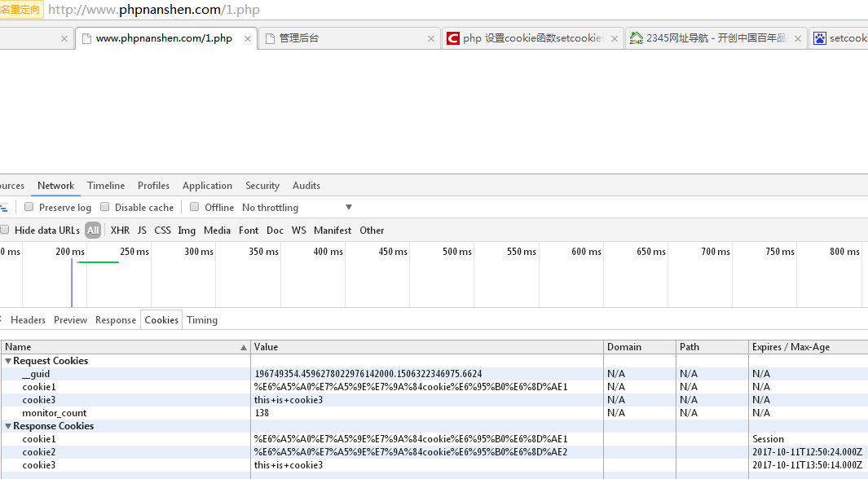Filter requests by Other
The width and height of the screenshot is (868, 479).
(x=372, y=230)
